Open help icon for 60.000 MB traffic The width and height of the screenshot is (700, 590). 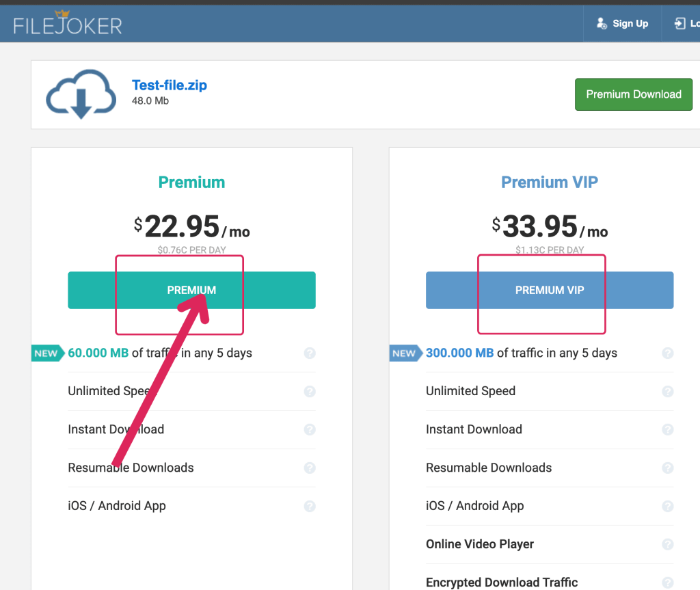tap(310, 353)
